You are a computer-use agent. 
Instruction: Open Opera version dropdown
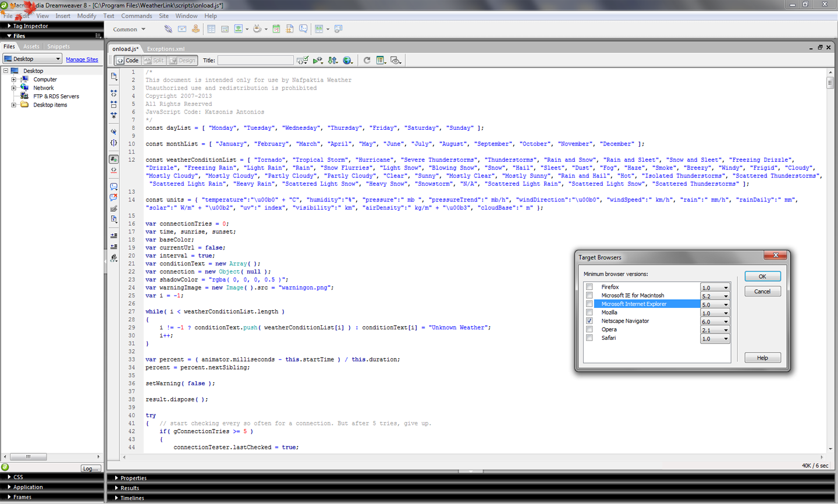tap(715, 330)
